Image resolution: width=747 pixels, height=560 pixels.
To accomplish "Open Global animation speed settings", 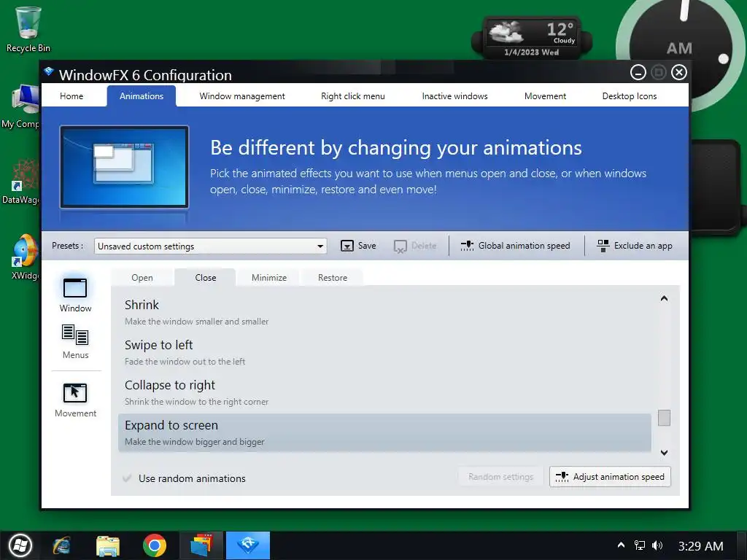I will point(515,246).
